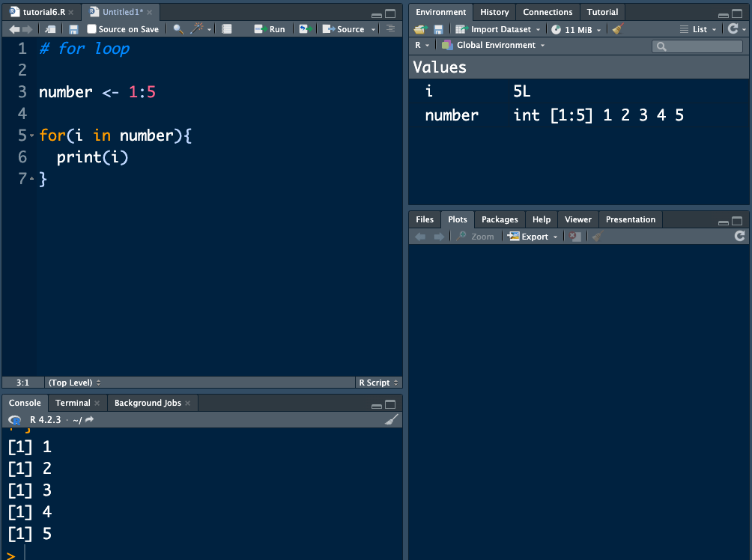Open the Export plot dropdown
The height and width of the screenshot is (560, 752).
[533, 237]
